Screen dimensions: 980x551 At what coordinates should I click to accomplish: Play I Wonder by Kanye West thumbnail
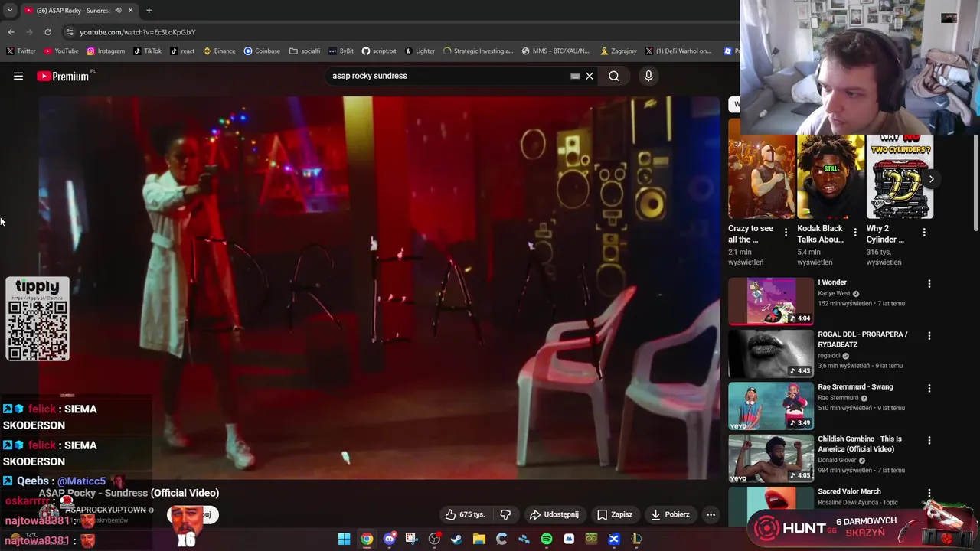770,301
